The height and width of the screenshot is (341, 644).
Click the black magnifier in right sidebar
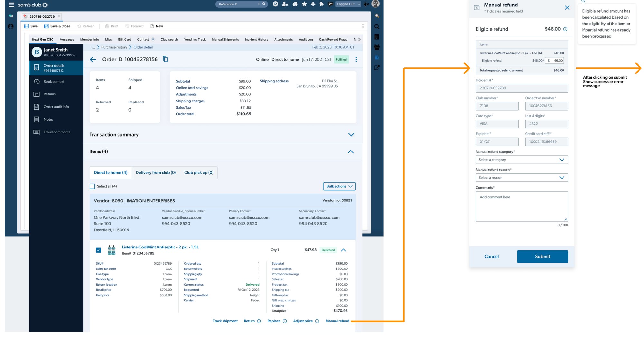(377, 27)
